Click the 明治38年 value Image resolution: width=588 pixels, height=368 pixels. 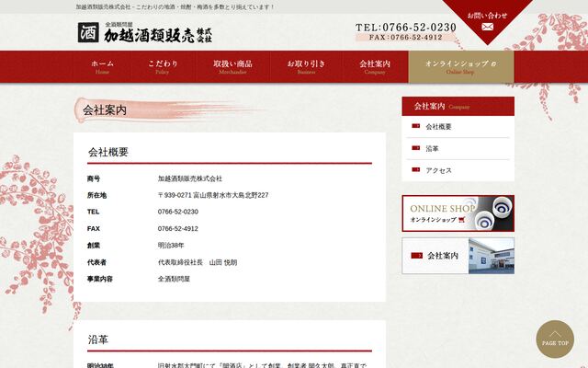coord(171,246)
